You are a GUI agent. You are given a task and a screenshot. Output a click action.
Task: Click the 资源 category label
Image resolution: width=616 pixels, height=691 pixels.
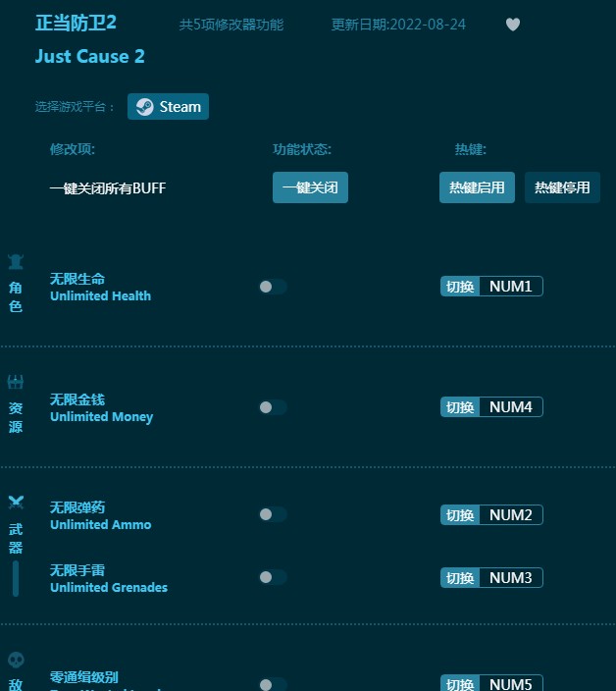click(16, 417)
